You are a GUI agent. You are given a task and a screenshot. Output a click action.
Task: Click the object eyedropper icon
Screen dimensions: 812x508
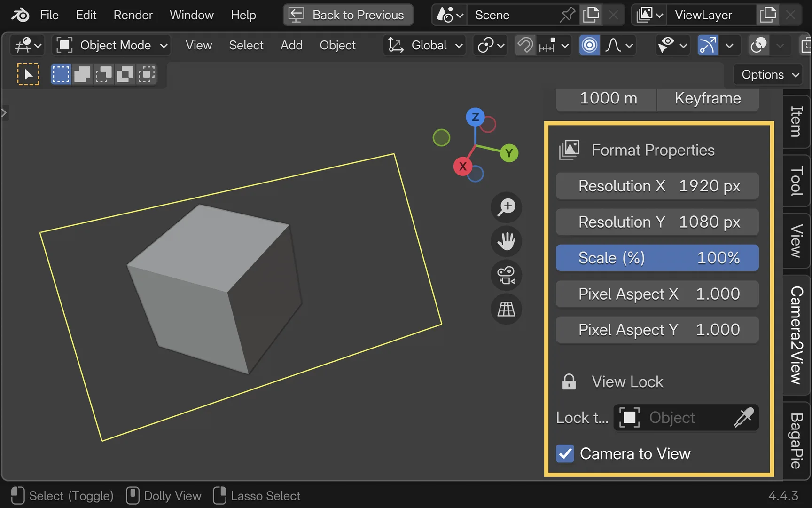(744, 418)
